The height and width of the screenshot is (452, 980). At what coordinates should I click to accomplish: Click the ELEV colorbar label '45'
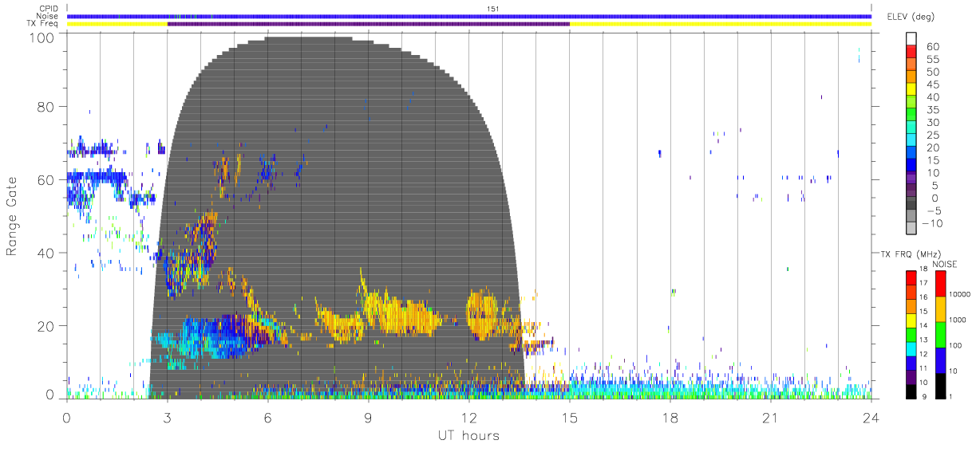click(x=932, y=85)
